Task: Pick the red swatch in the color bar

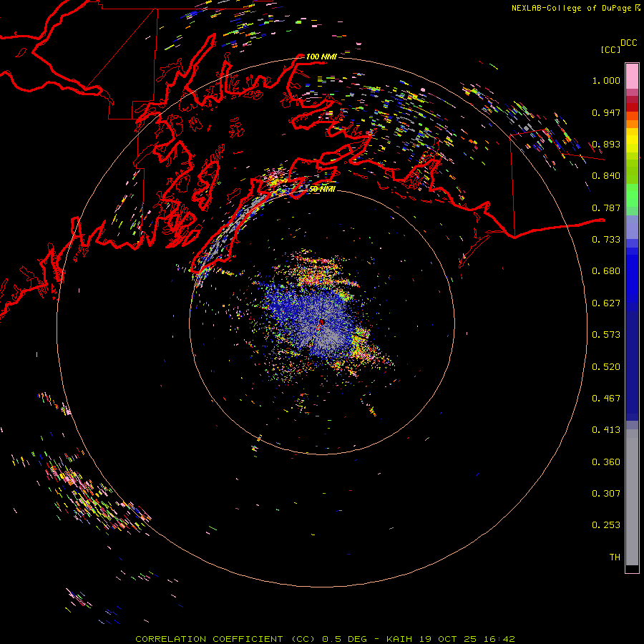Action: tap(632, 107)
